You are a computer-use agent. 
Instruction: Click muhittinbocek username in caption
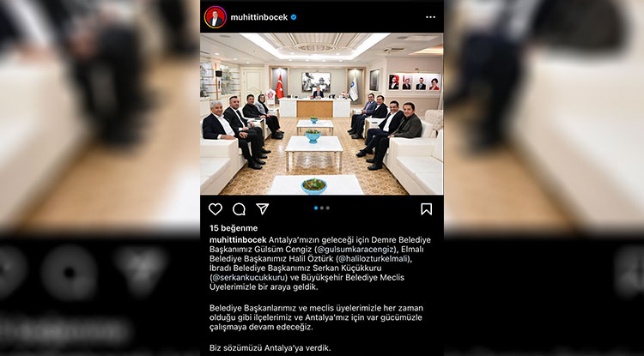(x=238, y=240)
